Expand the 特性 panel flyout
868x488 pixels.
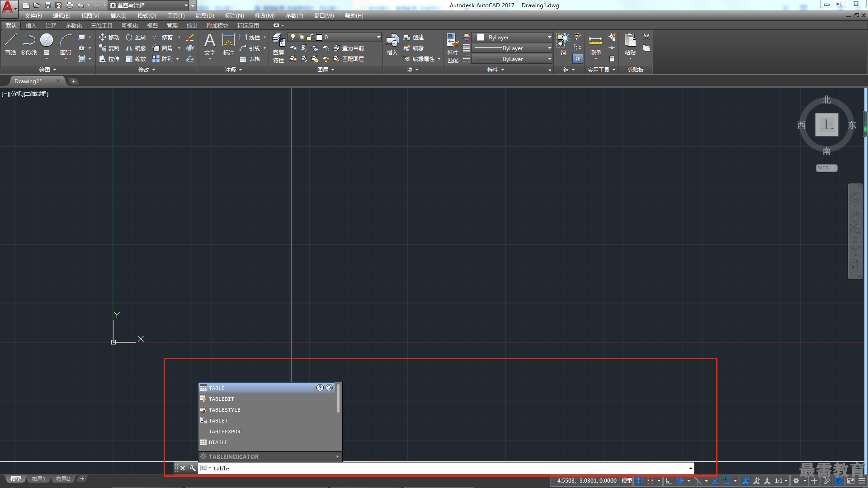(495, 70)
